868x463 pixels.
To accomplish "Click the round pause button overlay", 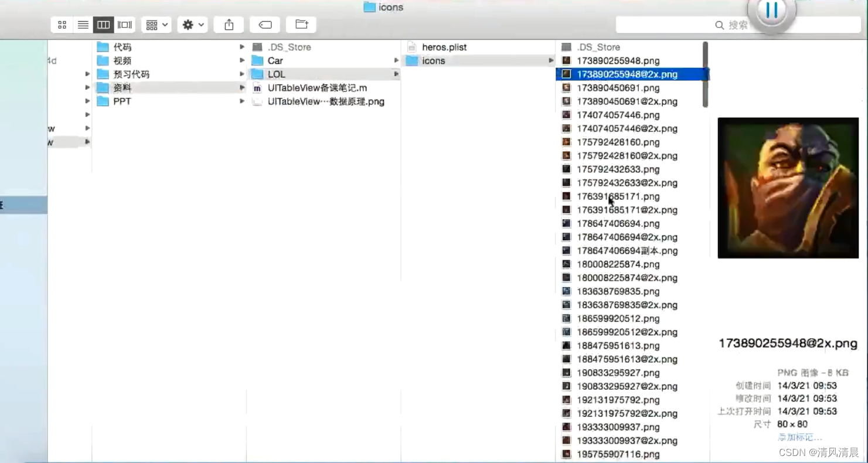I will [x=771, y=11].
